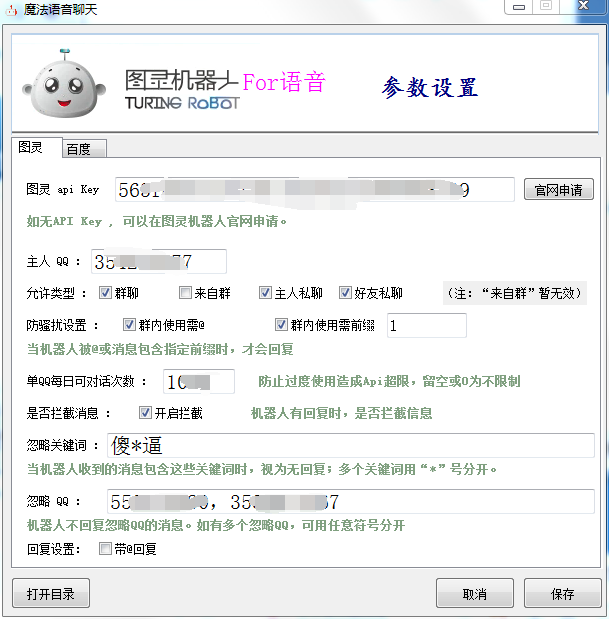Screen dimensions: 609x619
Task: Click the 打开目录 button
Action: point(51,593)
